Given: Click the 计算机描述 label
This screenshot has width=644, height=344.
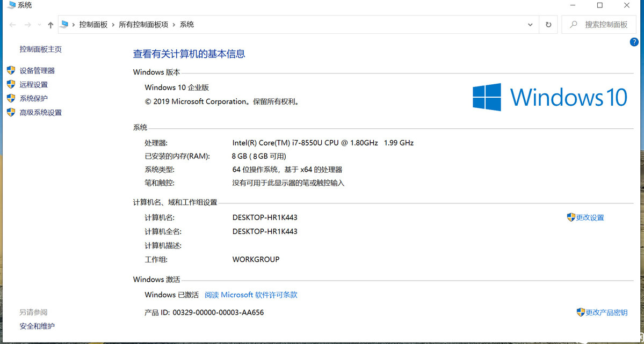Looking at the screenshot, I should (x=163, y=245).
